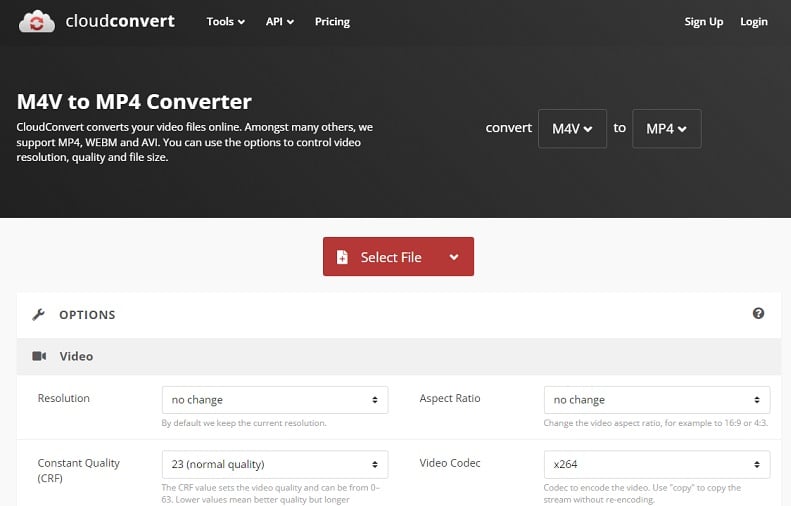Image resolution: width=791 pixels, height=506 pixels.
Task: Click the 'Change the video aspect ratio' hint text
Action: 656,423
